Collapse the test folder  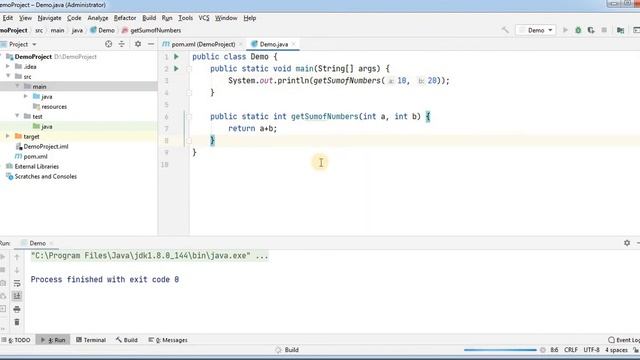click(x=17, y=116)
